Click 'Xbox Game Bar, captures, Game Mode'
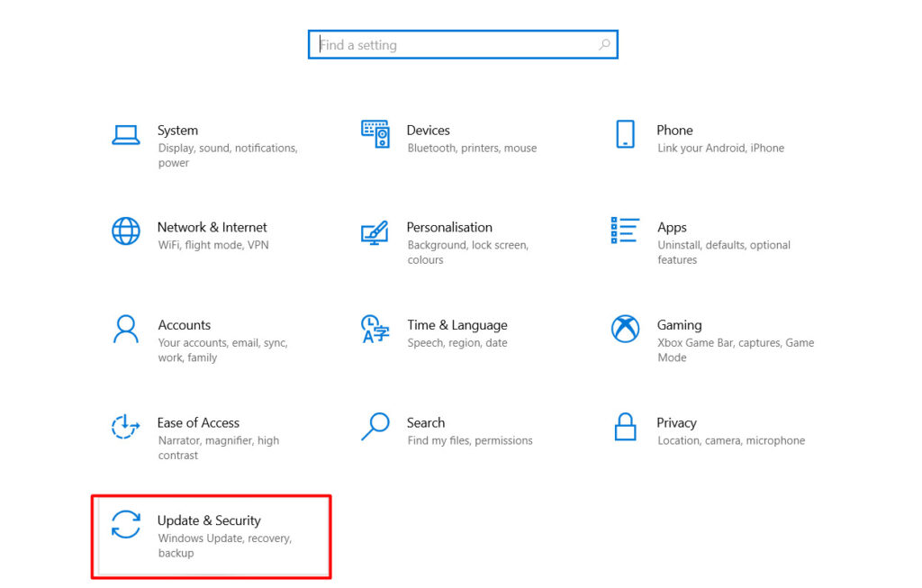922x588 pixels. pyautogui.click(x=736, y=350)
